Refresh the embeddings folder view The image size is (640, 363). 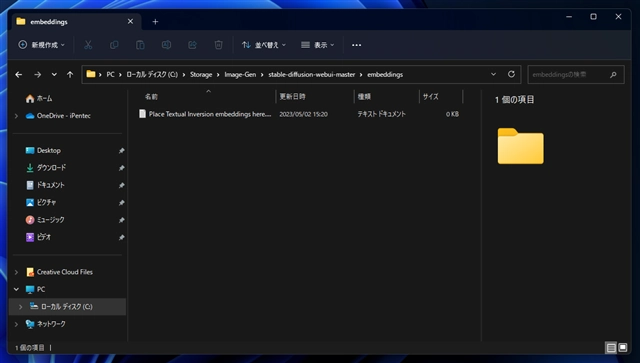pyautogui.click(x=511, y=74)
